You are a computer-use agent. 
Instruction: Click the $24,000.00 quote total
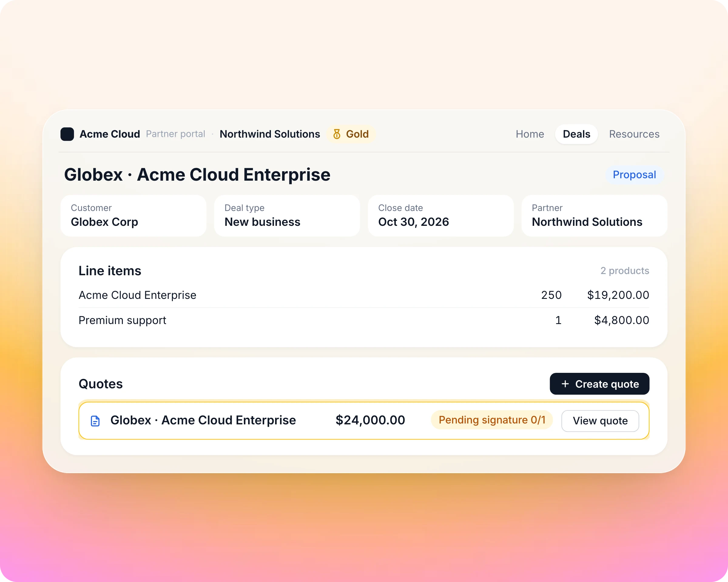(x=370, y=420)
